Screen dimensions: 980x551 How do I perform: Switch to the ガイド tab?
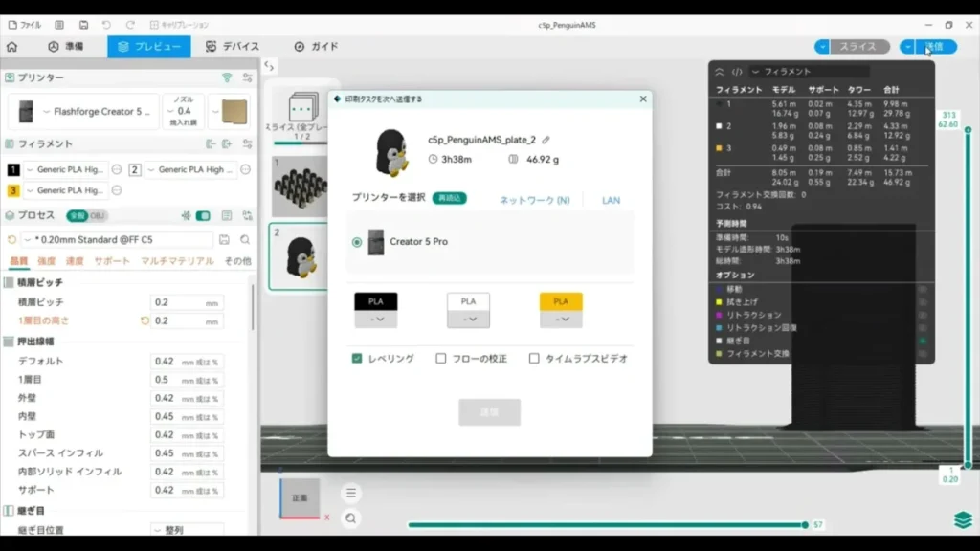coord(316,46)
